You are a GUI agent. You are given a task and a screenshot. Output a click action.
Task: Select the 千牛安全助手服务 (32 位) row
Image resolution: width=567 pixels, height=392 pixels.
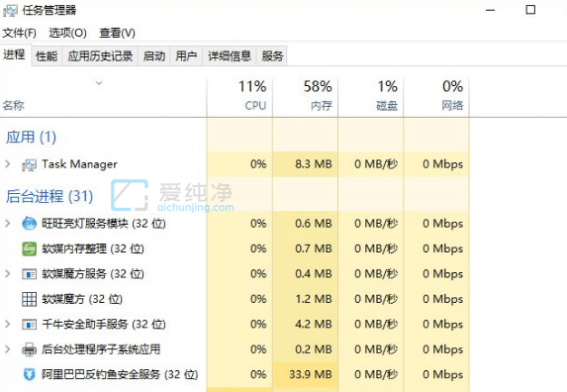[235, 324]
